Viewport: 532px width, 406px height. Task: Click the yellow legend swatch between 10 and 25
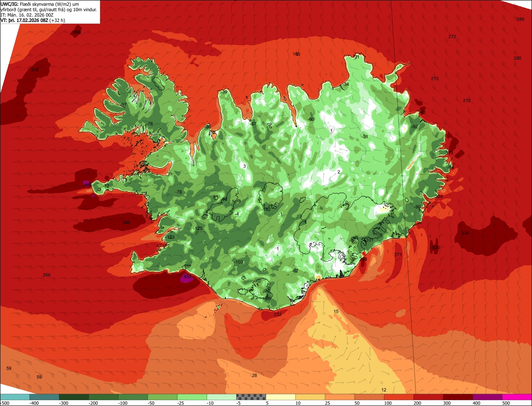click(310, 397)
